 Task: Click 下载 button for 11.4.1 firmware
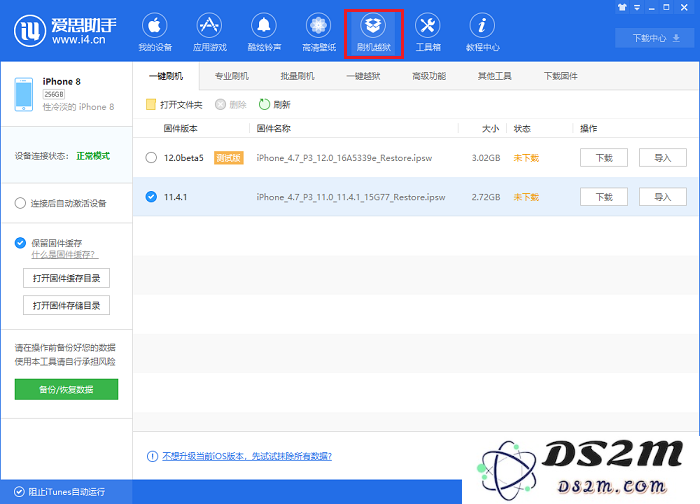[604, 197]
